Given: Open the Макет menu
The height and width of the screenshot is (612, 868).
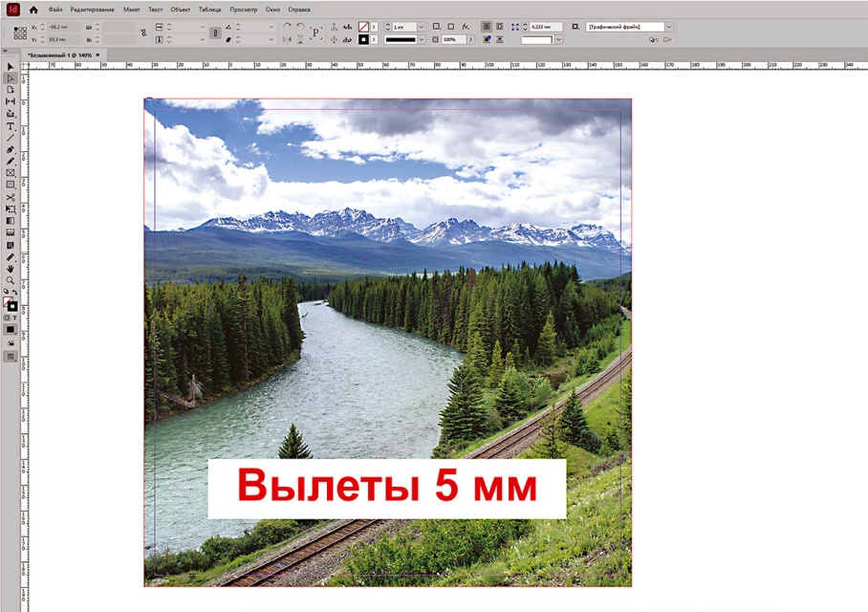Looking at the screenshot, I should (131, 10).
